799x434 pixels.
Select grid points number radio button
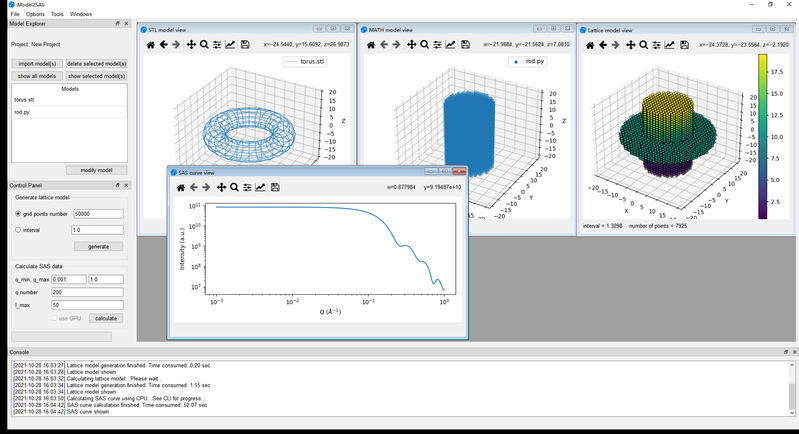click(x=18, y=213)
